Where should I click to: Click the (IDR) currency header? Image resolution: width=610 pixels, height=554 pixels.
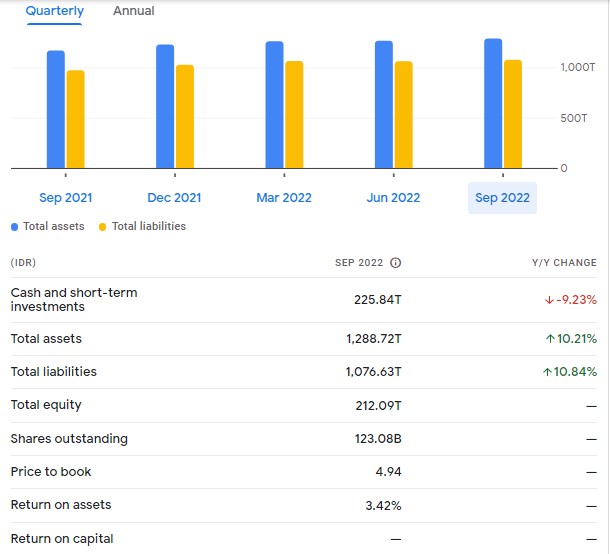click(x=23, y=263)
